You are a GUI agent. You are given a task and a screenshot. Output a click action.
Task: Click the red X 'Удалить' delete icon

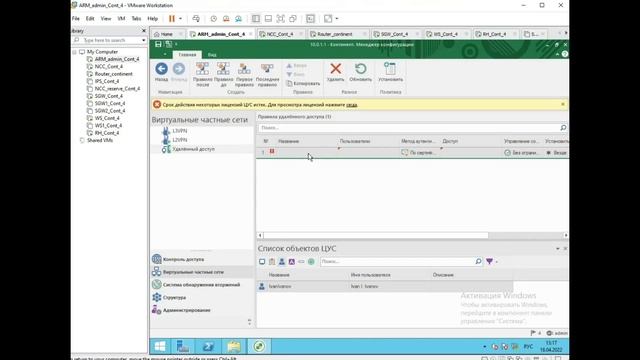pyautogui.click(x=336, y=69)
